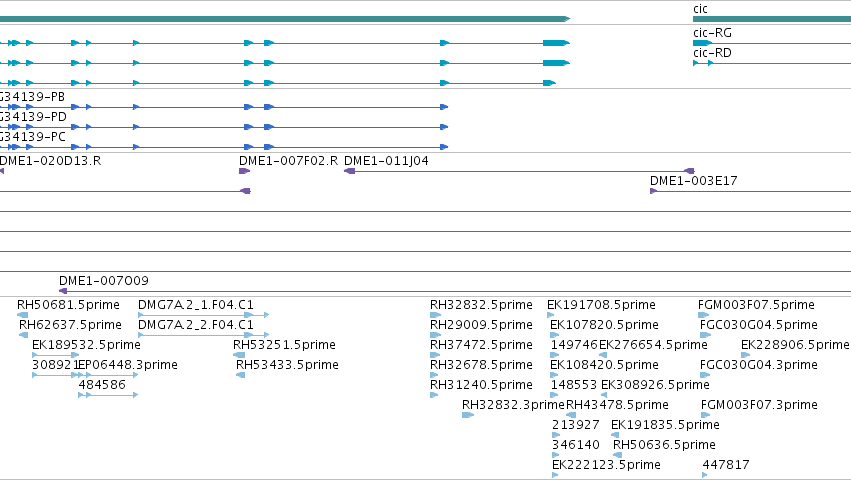The width and height of the screenshot is (851, 480).
Task: Click the RH32832.3prime arrow glyph
Action: [468, 415]
